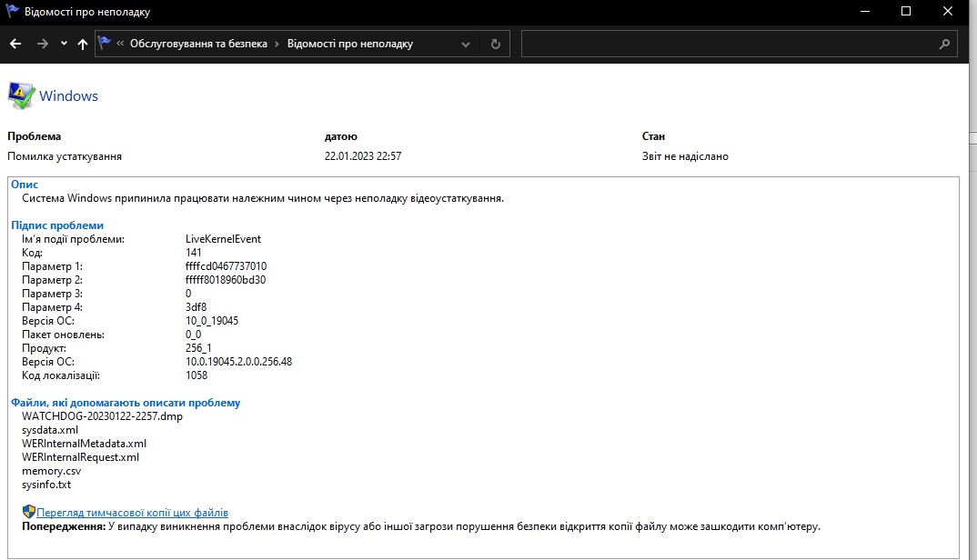The image size is (977, 560).
Task: Select the WATCHDOG-20230122-2257.dmp file name
Action: [x=102, y=416]
